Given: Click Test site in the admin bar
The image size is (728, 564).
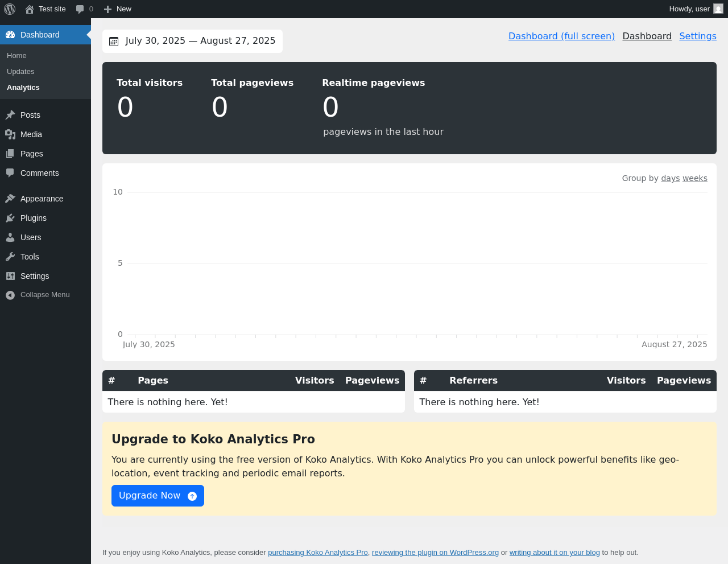Looking at the screenshot, I should 45,9.
